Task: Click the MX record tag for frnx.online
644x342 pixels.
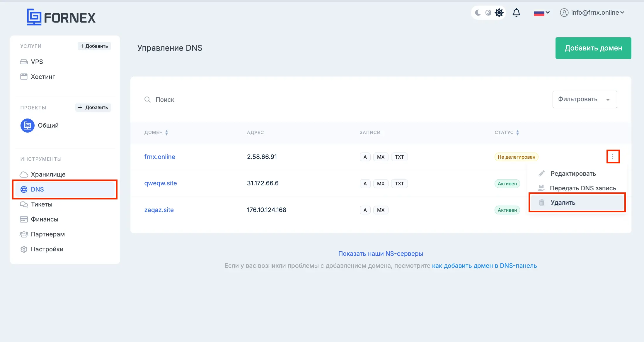Action: click(381, 157)
